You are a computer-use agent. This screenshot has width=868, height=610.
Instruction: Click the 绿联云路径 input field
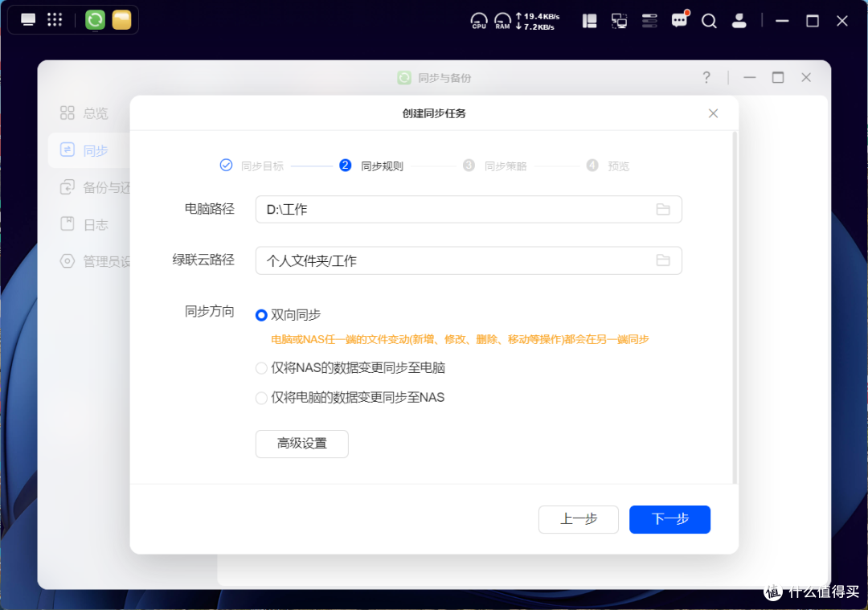[x=469, y=260]
